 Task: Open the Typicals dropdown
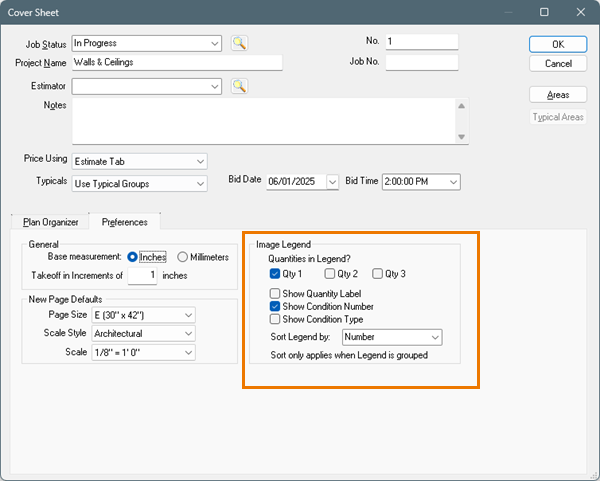pyautogui.click(x=140, y=184)
